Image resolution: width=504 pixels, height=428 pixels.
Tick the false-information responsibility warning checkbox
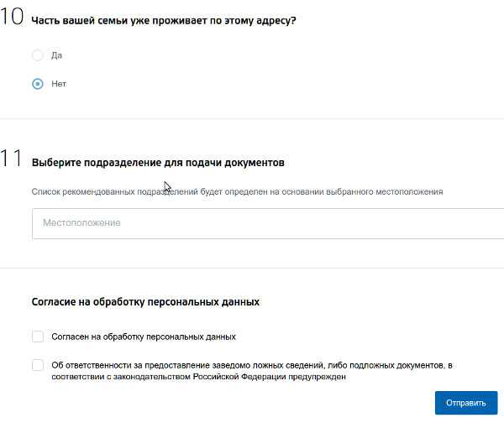[38, 365]
